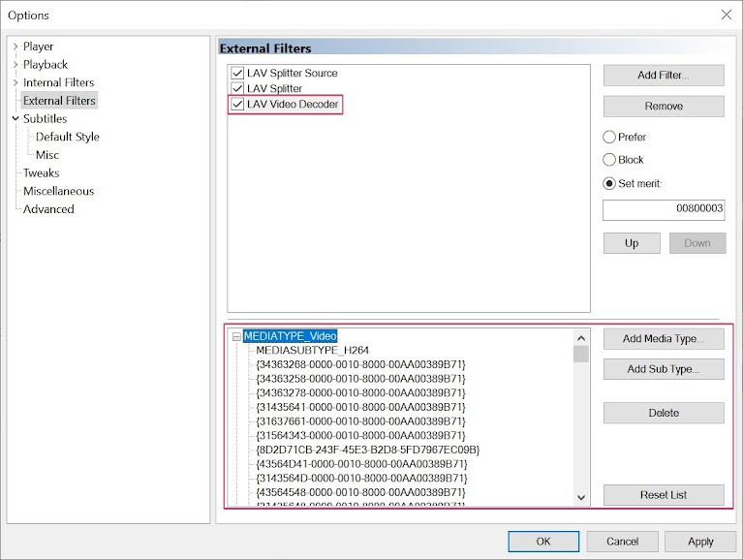Screen dimensions: 743x560
Task: Click the Down button
Action: point(697,243)
